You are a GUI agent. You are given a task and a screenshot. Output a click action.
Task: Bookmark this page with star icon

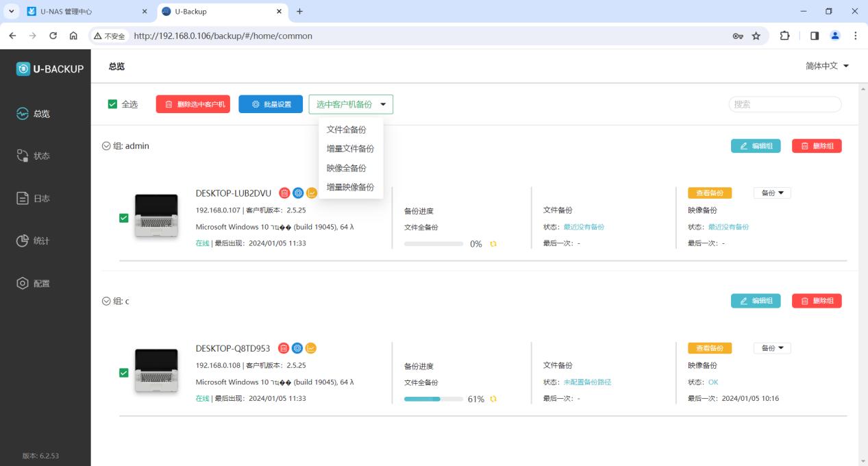coord(756,36)
